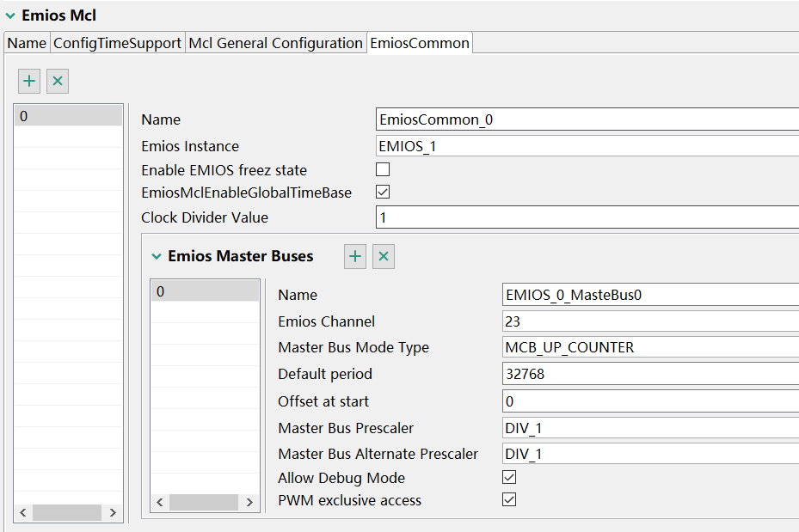This screenshot has height=532, width=799.
Task: Open the Master Bus Prescaler dropdown
Action: tap(650, 428)
